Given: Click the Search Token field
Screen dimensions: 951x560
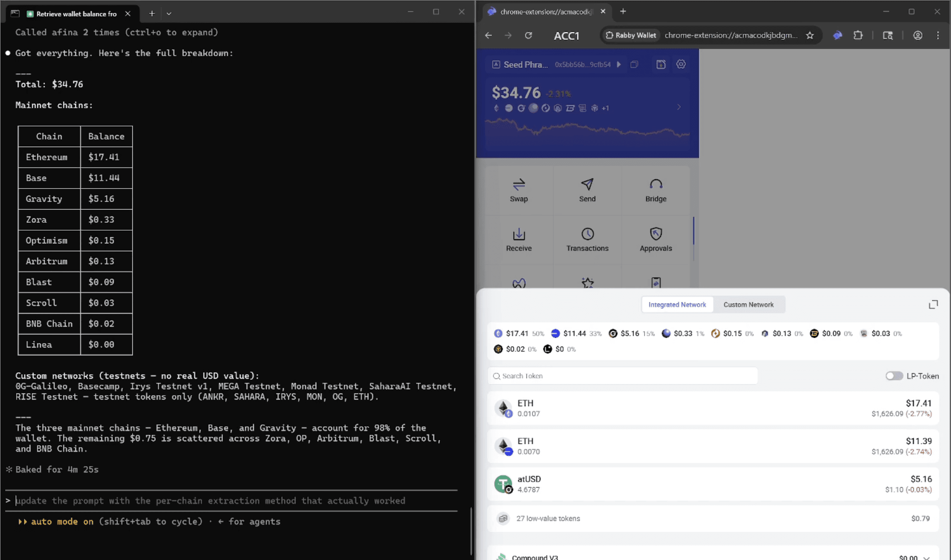Looking at the screenshot, I should point(622,376).
